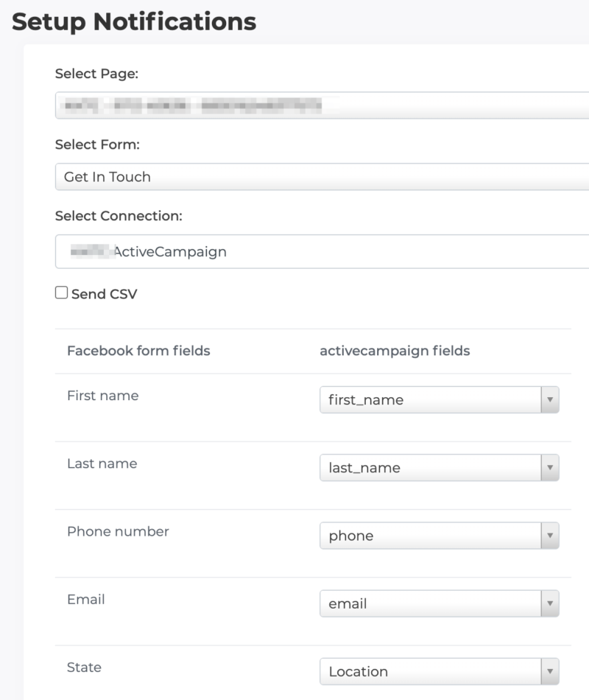Open the Select Page dropdown
The image size is (589, 700).
pos(322,105)
